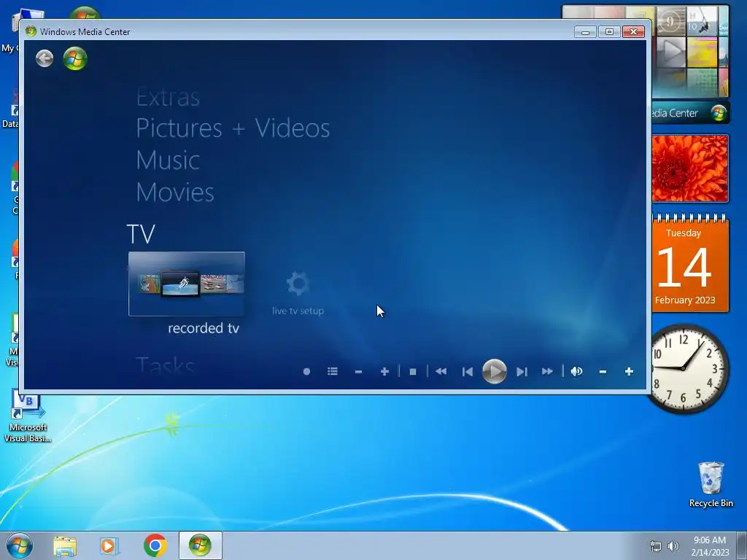Click the rewind button
The height and width of the screenshot is (560, 747).
pyautogui.click(x=441, y=371)
